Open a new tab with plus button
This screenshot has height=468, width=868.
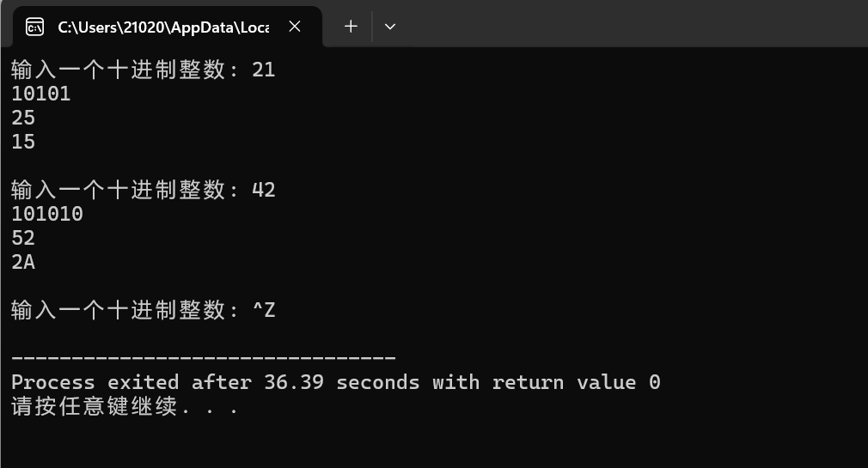pyautogui.click(x=351, y=26)
